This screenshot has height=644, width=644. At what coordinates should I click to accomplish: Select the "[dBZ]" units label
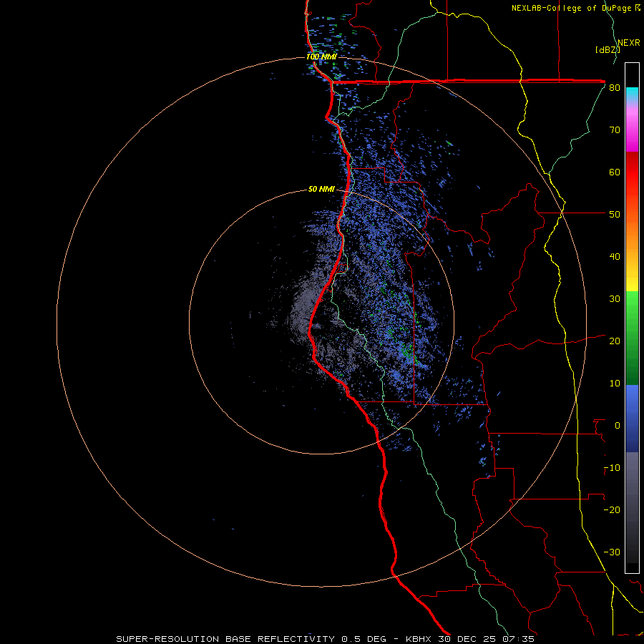pyautogui.click(x=608, y=50)
